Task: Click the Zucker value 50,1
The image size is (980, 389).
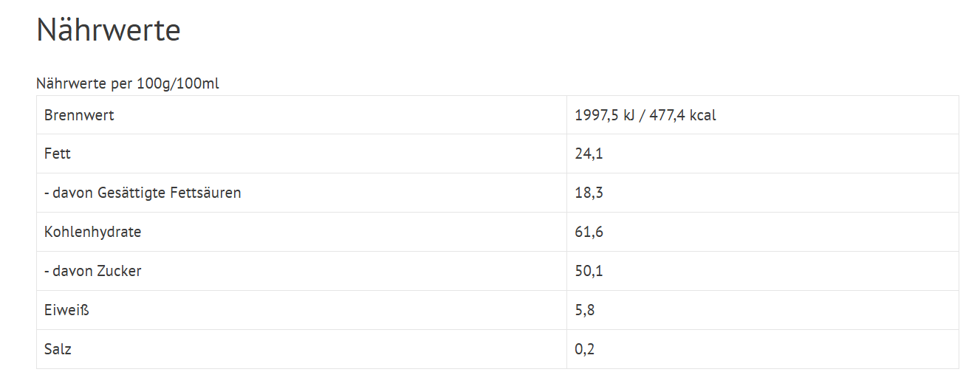Action: (589, 271)
